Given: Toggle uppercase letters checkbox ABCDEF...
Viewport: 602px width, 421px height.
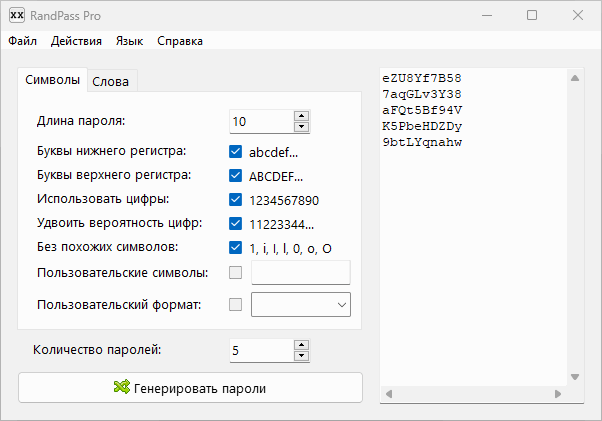Looking at the screenshot, I should (x=235, y=176).
